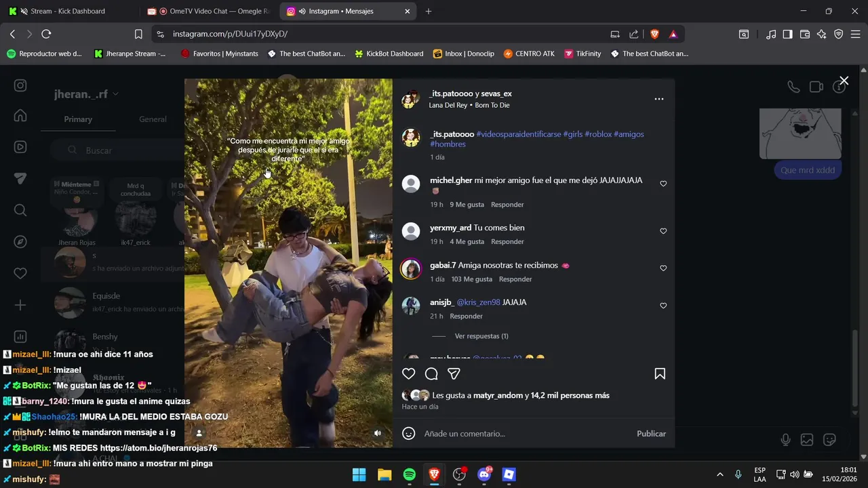Open Search magnifier in sidebar

coord(20,210)
